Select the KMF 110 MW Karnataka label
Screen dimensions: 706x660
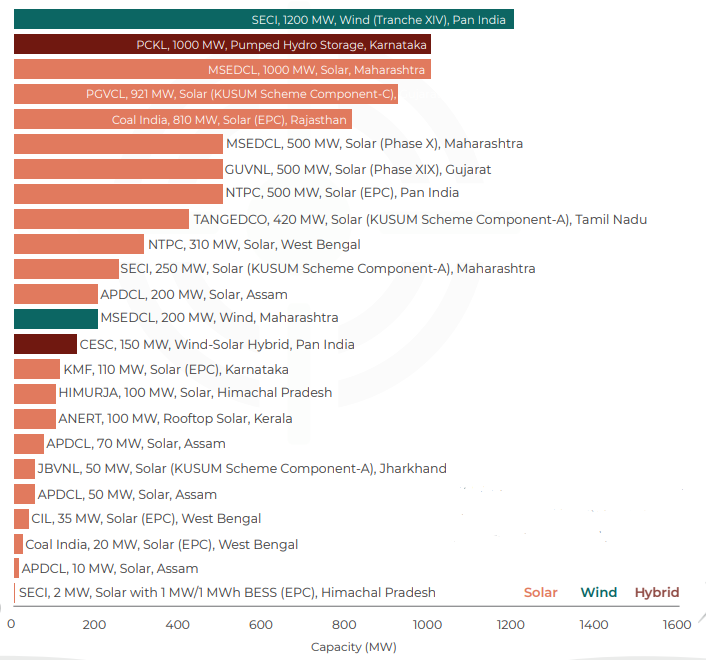click(x=176, y=369)
